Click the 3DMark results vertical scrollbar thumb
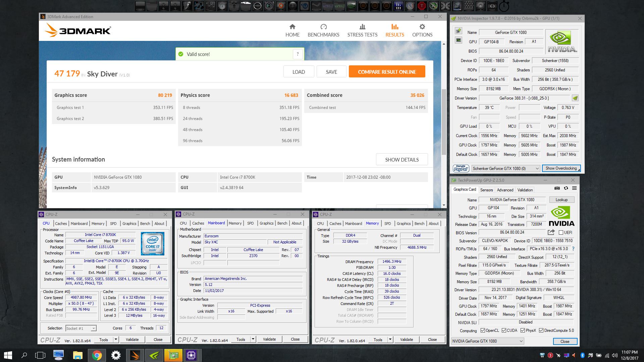 click(444, 122)
